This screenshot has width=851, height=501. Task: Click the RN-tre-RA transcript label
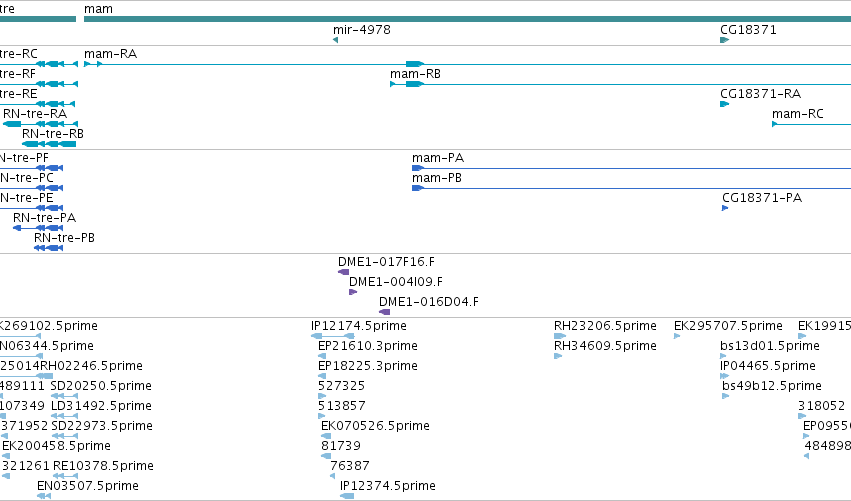click(x=35, y=114)
